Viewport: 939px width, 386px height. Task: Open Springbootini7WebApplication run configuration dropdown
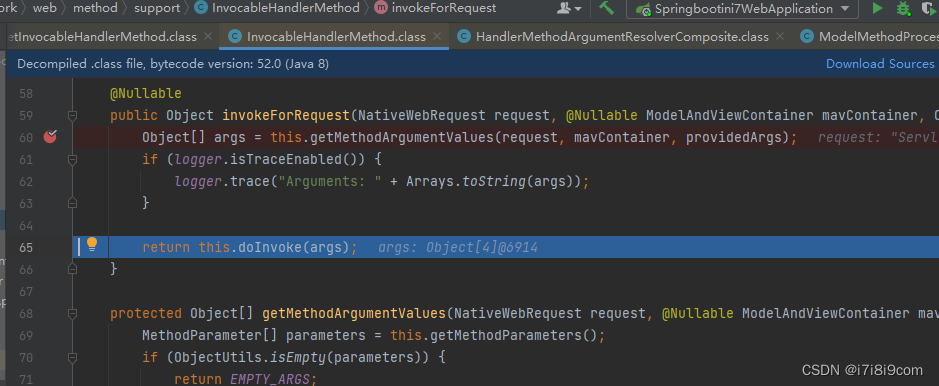pyautogui.click(x=743, y=9)
